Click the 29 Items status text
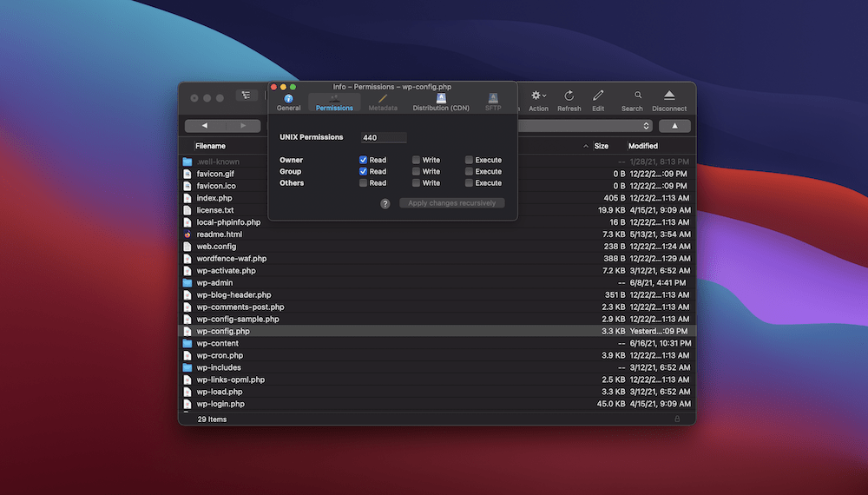The image size is (868, 495). pyautogui.click(x=212, y=419)
